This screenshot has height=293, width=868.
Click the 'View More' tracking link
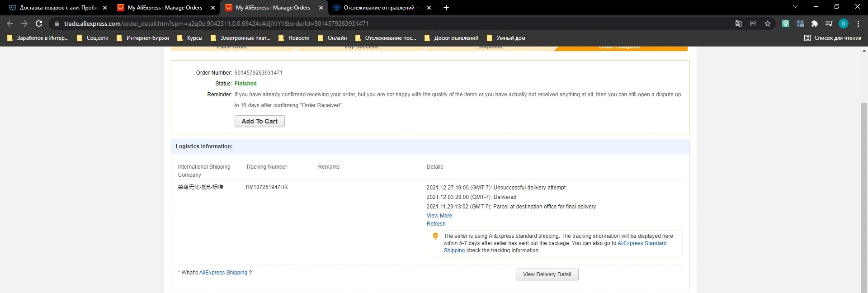(439, 216)
